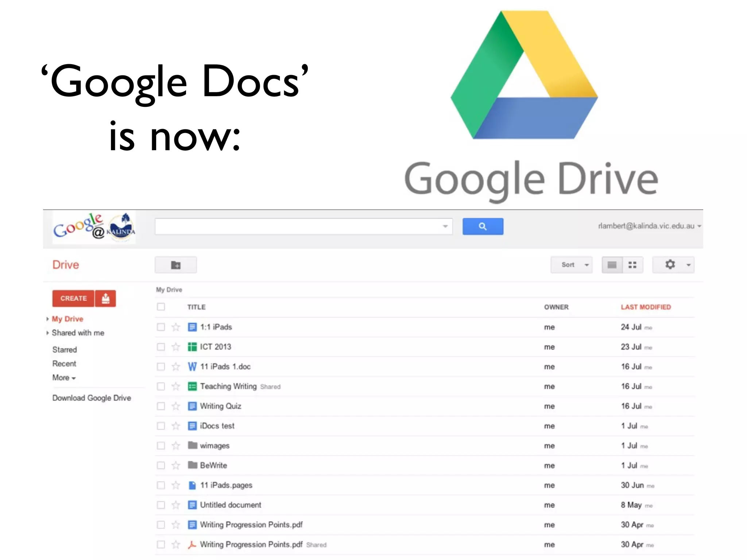Sort by the OWNER column header
This screenshot has width=747, height=560.
click(556, 307)
